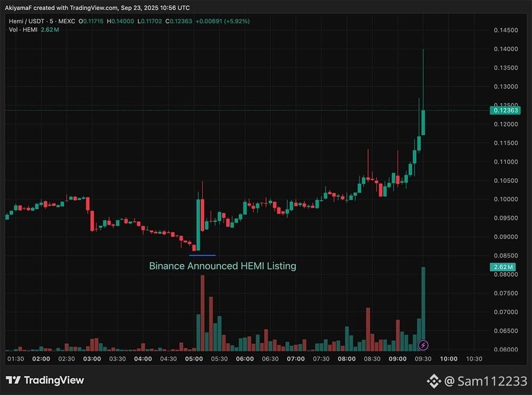Click the Vol · HEMI indicator legend
This screenshot has height=395, width=532.
[x=34, y=30]
